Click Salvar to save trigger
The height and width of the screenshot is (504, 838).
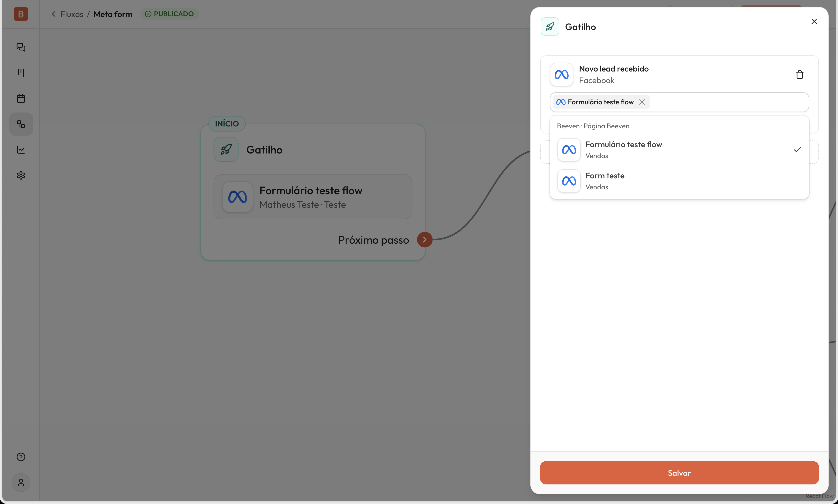679,473
